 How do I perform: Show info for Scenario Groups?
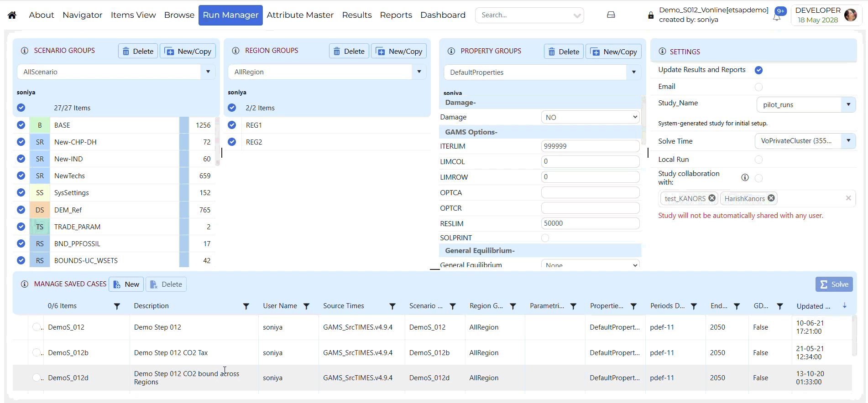[25, 51]
